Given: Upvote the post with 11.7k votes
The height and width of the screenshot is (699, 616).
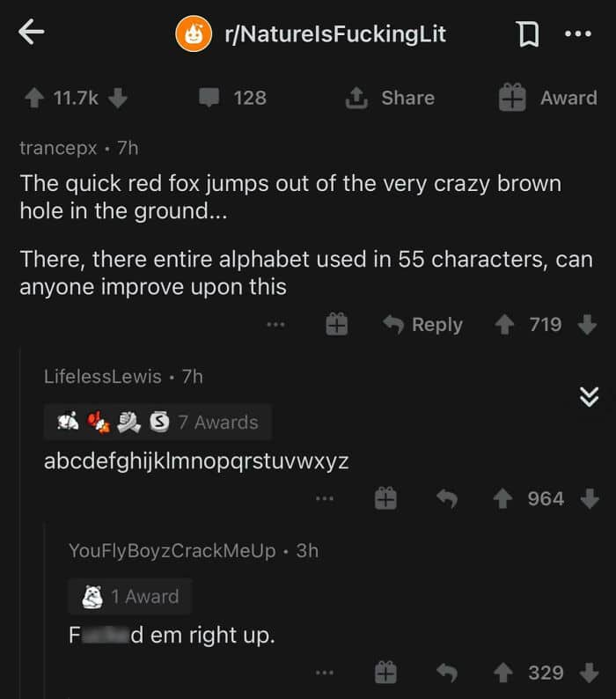Looking at the screenshot, I should pyautogui.click(x=33, y=98).
